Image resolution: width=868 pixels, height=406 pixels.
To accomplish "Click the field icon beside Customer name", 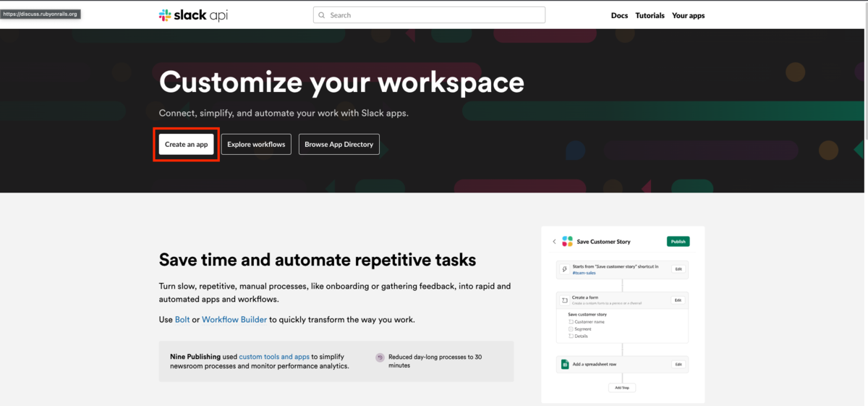I will pos(571,322).
